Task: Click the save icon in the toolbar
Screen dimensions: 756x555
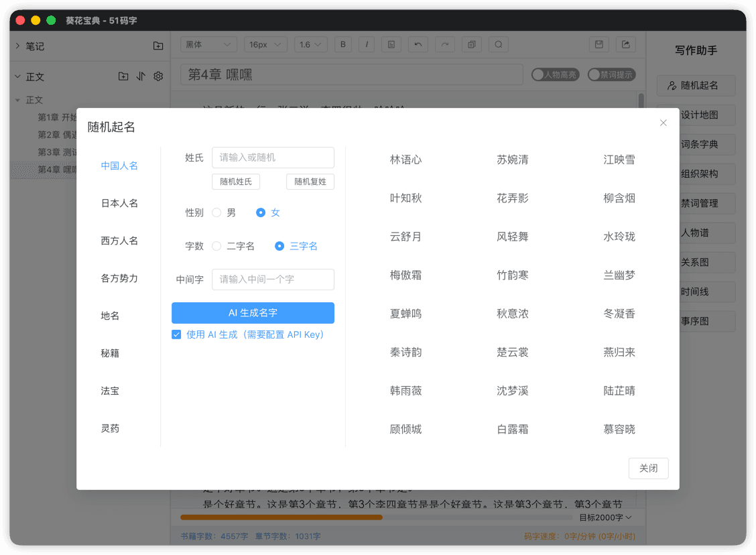Action: tap(599, 44)
